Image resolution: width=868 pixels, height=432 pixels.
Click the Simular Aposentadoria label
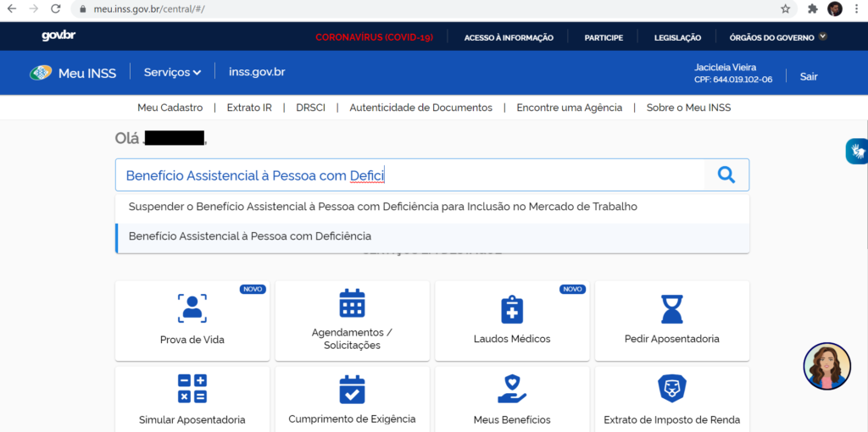click(x=192, y=420)
